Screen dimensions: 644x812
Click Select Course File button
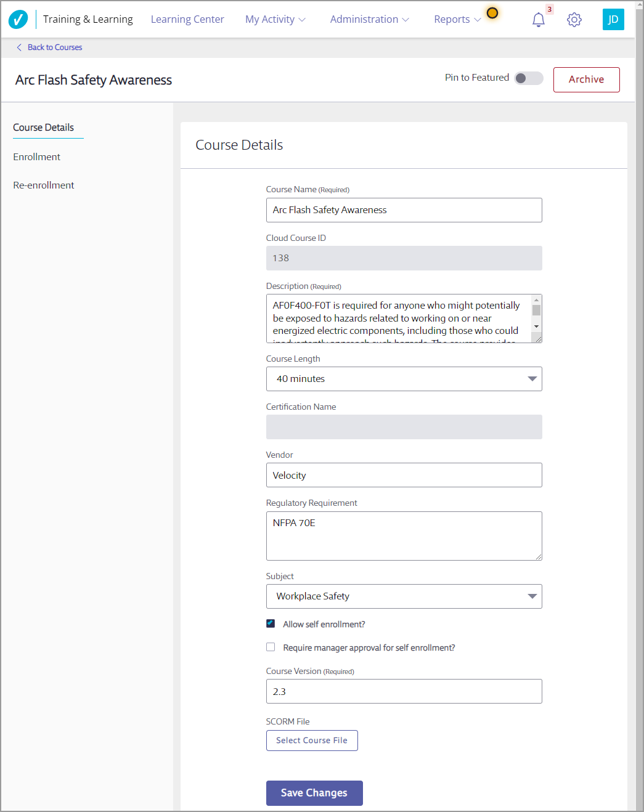pyautogui.click(x=312, y=741)
